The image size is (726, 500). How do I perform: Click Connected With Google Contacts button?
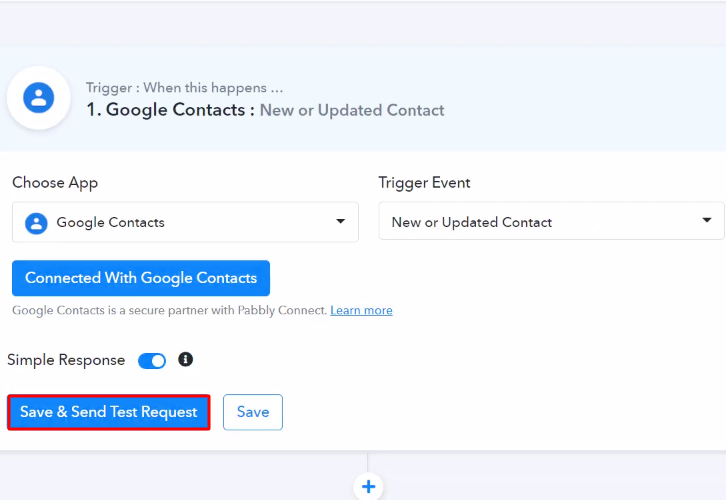(141, 278)
